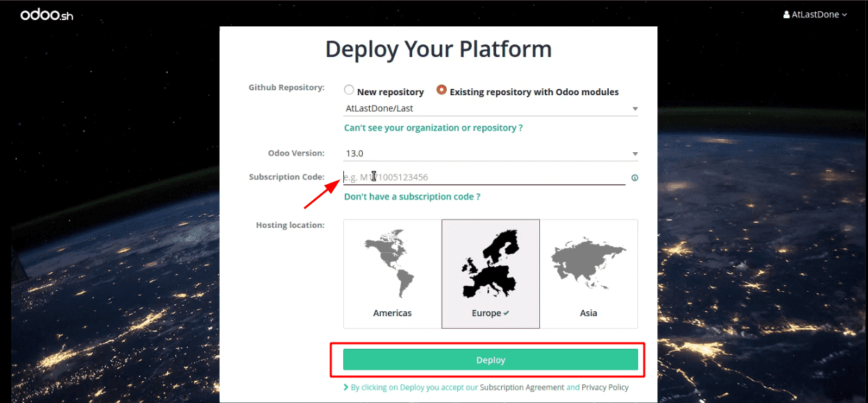868x403 pixels.
Task: Choose Asia hosting location
Action: point(589,274)
